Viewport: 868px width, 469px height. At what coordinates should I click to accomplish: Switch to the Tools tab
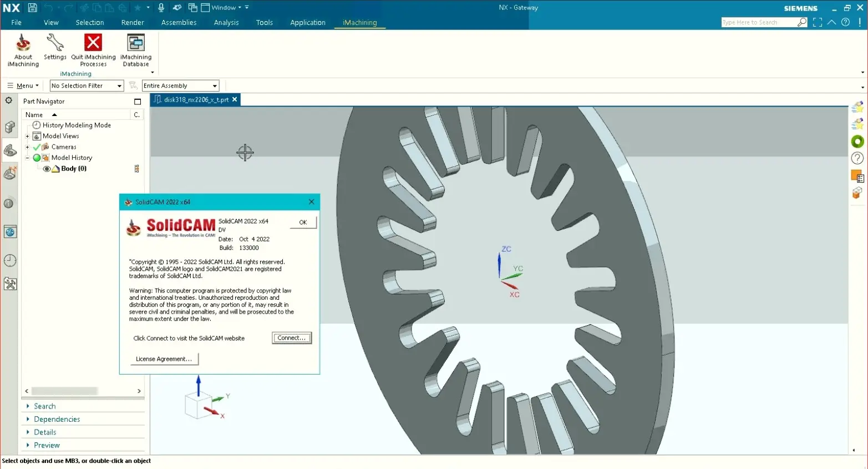[265, 23]
